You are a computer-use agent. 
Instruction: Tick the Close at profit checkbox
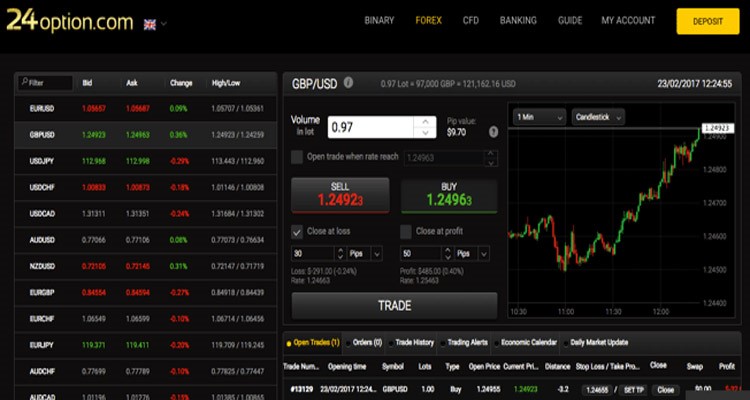point(406,231)
